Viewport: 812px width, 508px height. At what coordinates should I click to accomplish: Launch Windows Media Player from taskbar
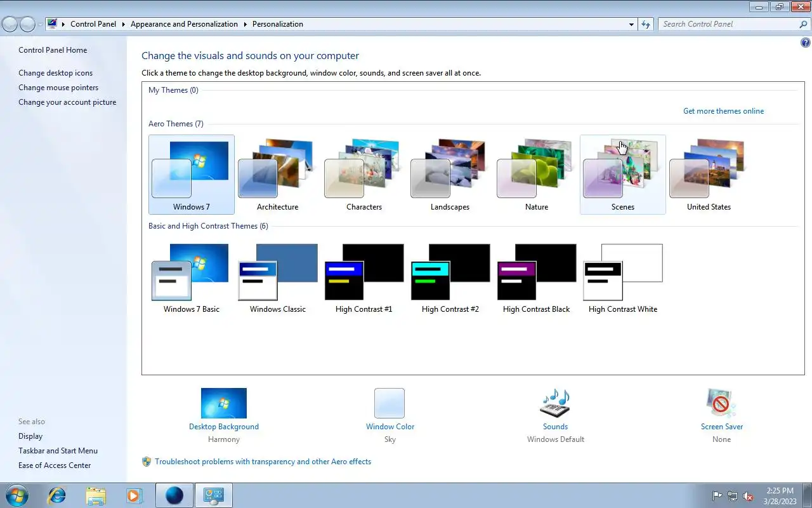tap(134, 495)
